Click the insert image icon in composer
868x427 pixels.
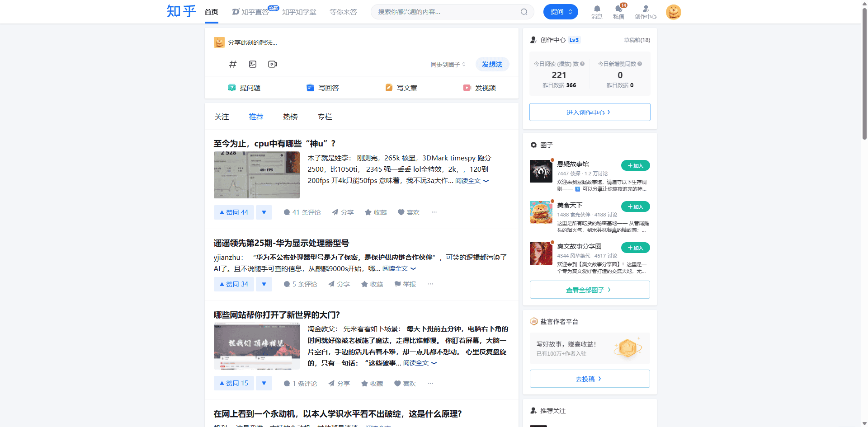point(253,64)
